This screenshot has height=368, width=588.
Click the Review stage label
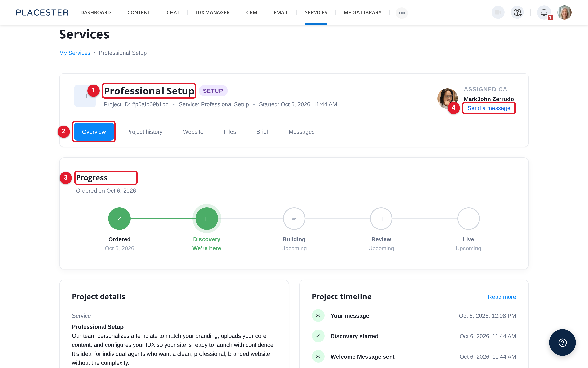[381, 239]
